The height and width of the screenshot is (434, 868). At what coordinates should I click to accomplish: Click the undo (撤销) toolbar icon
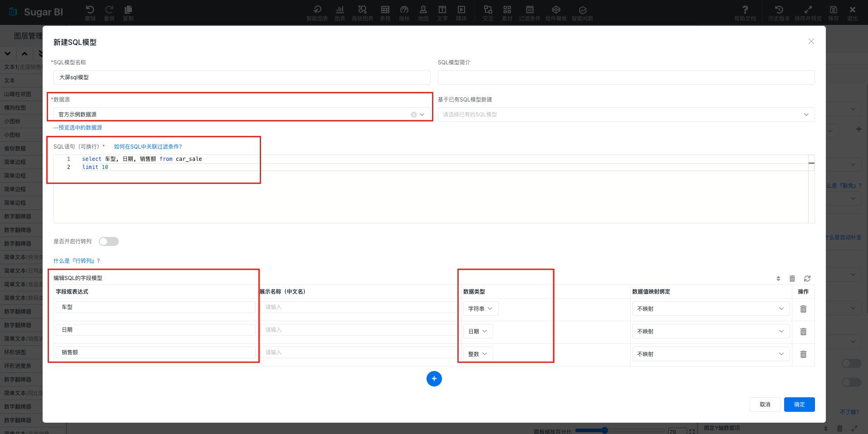coord(90,13)
